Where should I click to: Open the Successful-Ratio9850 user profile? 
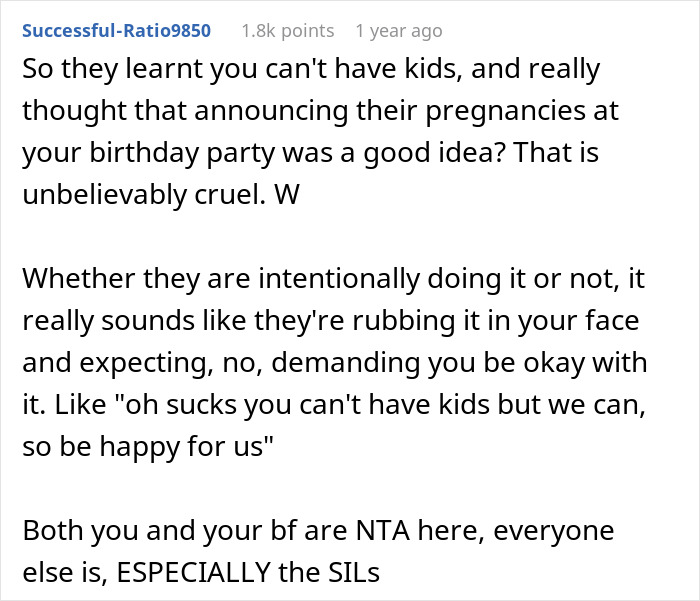116,31
